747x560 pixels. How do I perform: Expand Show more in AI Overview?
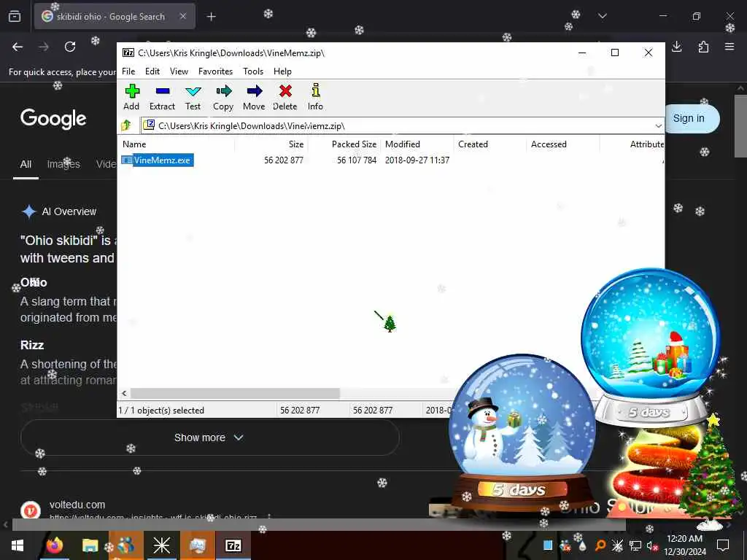tap(209, 437)
